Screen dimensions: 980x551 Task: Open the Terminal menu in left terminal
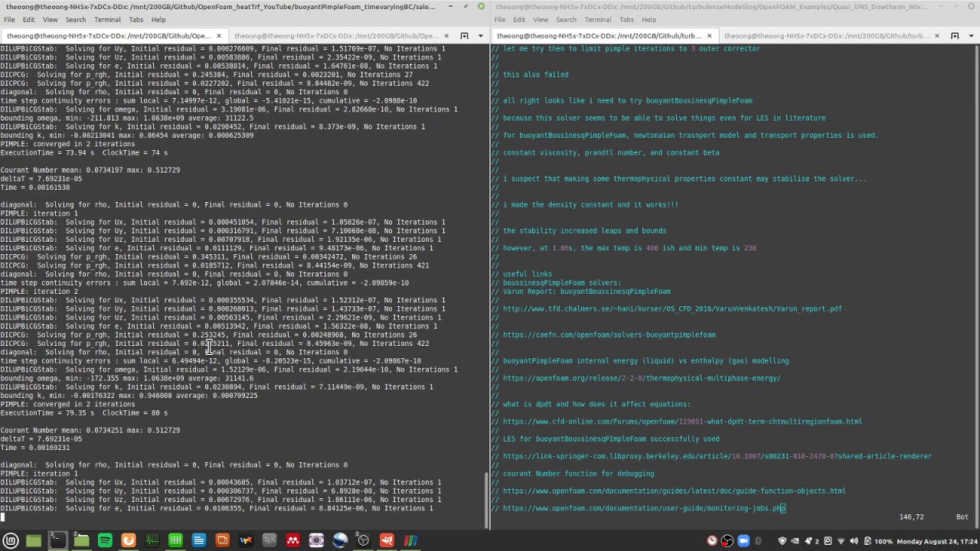click(107, 19)
